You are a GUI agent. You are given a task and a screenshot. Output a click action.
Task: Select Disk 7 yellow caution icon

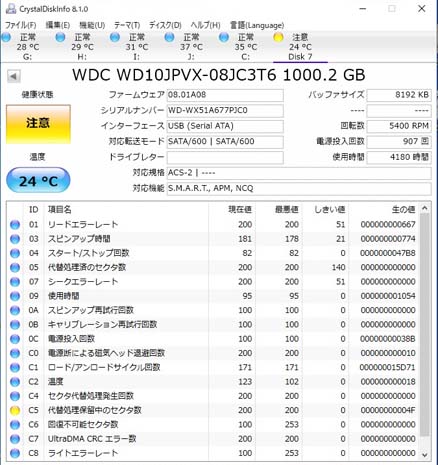pos(278,37)
